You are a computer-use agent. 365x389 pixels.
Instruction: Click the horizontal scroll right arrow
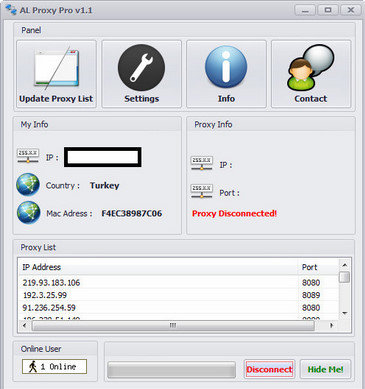(x=331, y=325)
